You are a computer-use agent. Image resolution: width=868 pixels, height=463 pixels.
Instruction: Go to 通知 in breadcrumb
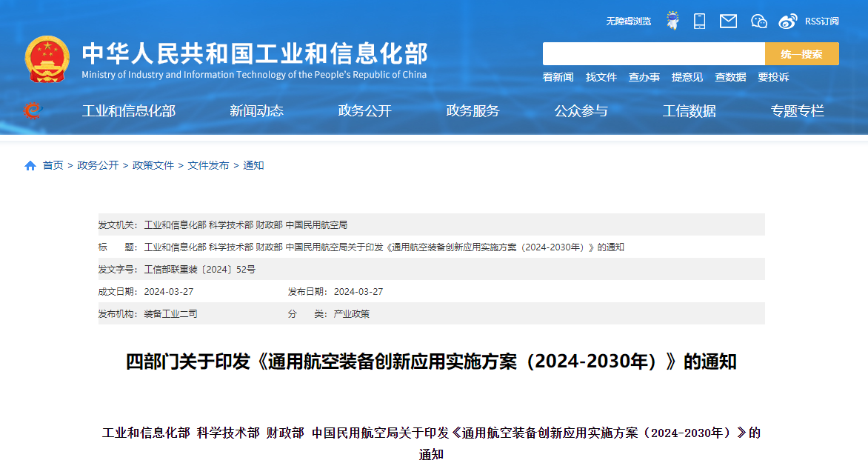[253, 166]
